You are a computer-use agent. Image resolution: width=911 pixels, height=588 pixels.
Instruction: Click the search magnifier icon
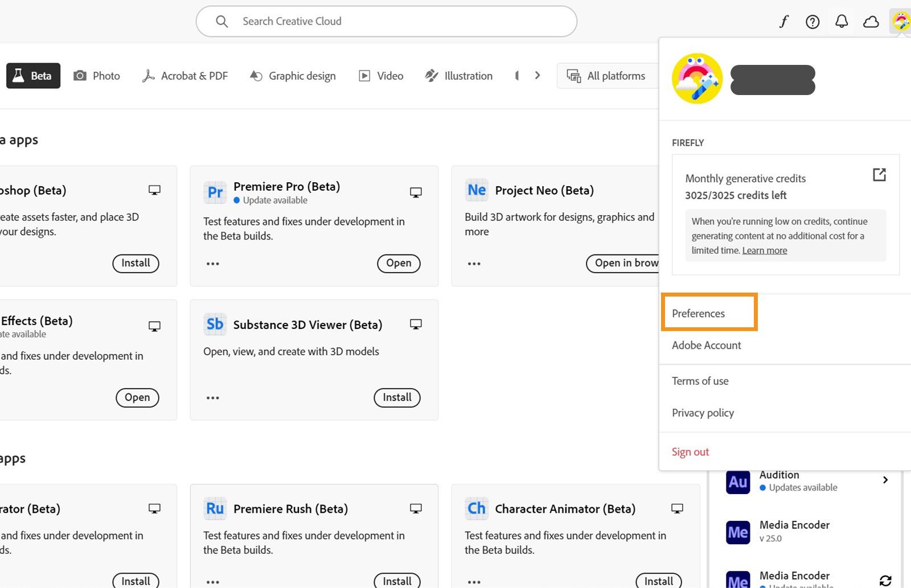click(222, 22)
